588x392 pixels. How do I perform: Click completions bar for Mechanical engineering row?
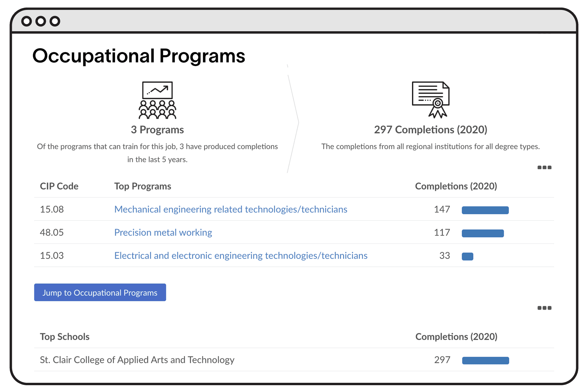coord(485,210)
